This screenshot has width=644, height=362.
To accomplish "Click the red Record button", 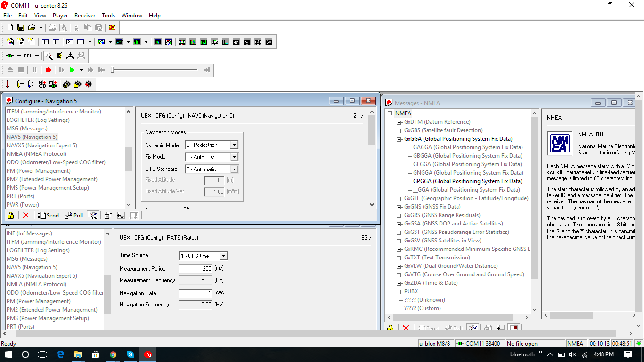I will click(x=48, y=70).
